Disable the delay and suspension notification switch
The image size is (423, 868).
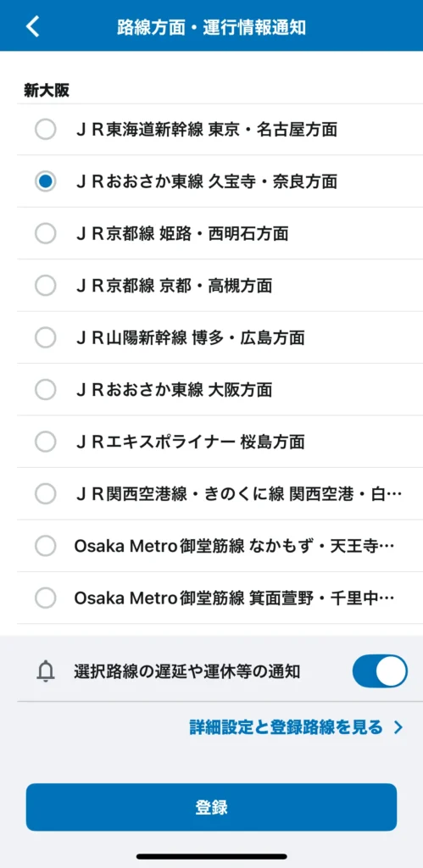point(380,671)
